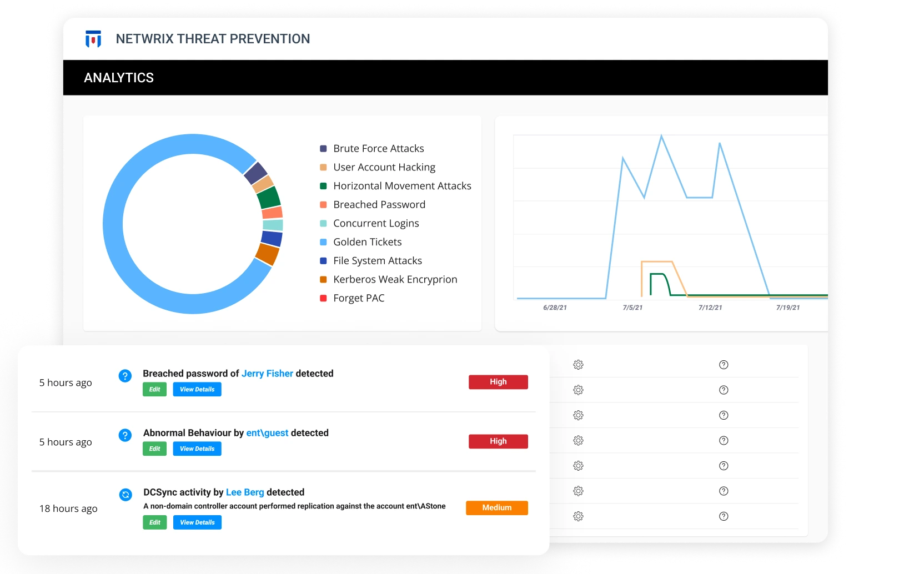Click the Golden Tickets legend swatch
Screen dimensions: 924x574
[323, 242]
